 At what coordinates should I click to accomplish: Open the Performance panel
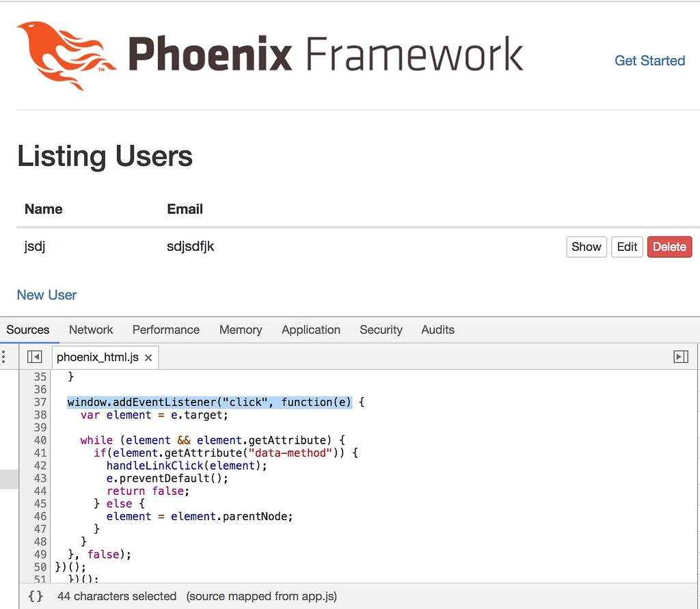[x=165, y=329]
